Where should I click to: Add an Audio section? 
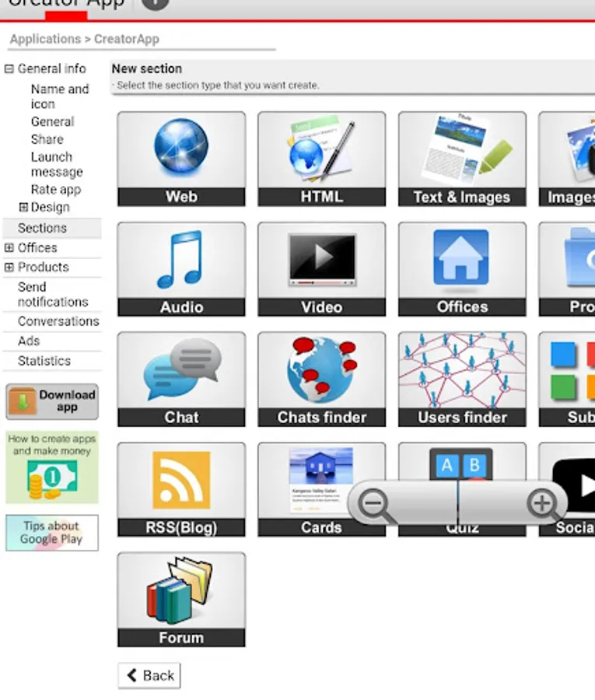pyautogui.click(x=181, y=269)
